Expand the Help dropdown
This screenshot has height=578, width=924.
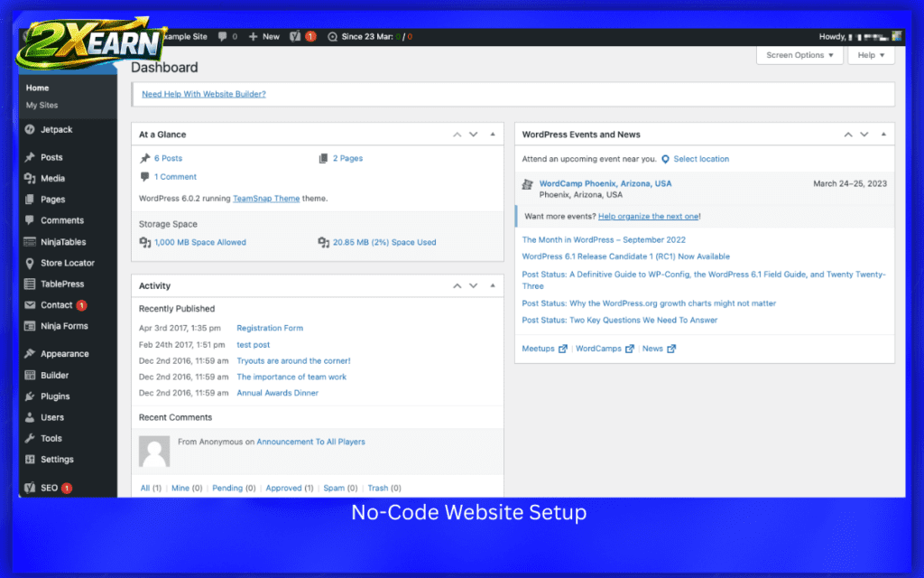tap(869, 55)
